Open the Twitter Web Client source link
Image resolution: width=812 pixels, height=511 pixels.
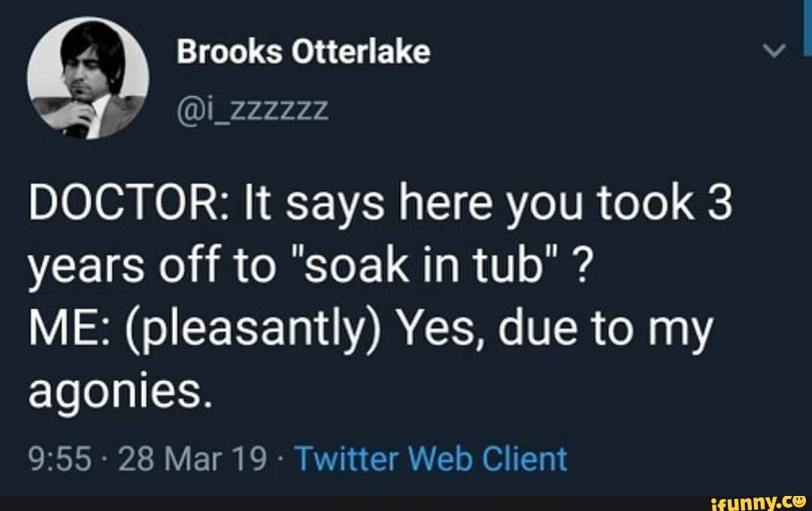point(431,458)
